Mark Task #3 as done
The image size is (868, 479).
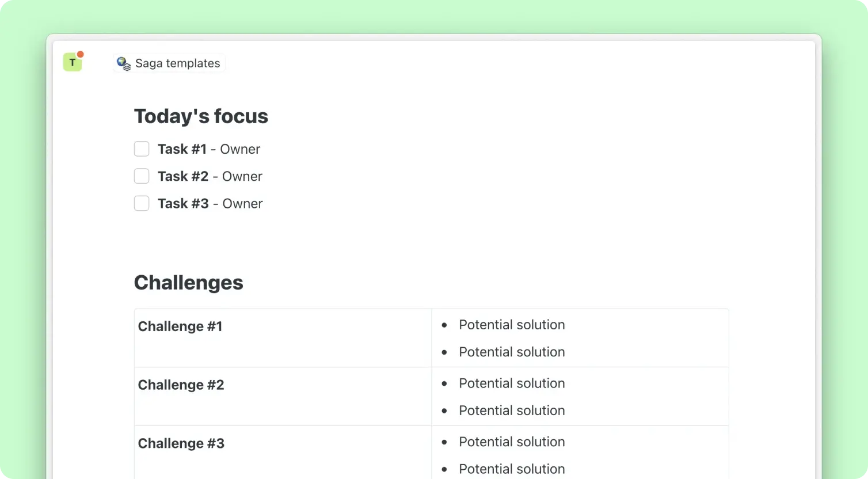(142, 203)
